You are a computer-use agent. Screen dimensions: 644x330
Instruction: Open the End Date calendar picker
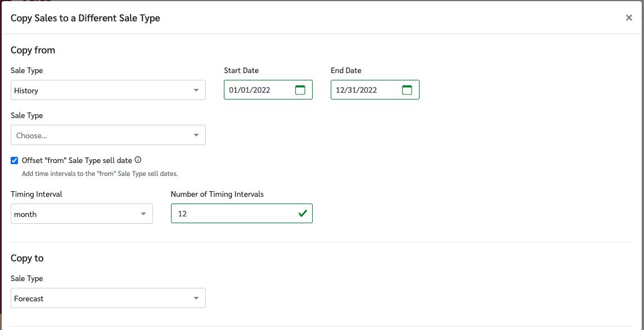(407, 90)
